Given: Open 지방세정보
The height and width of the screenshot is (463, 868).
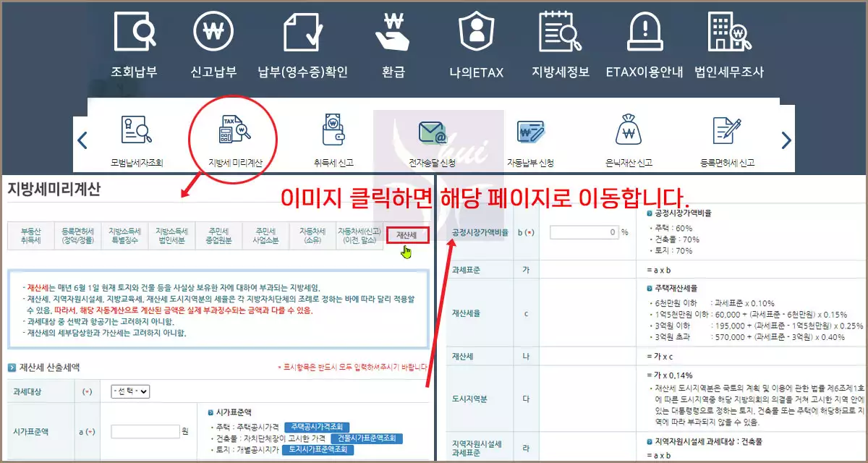Looking at the screenshot, I should [559, 40].
